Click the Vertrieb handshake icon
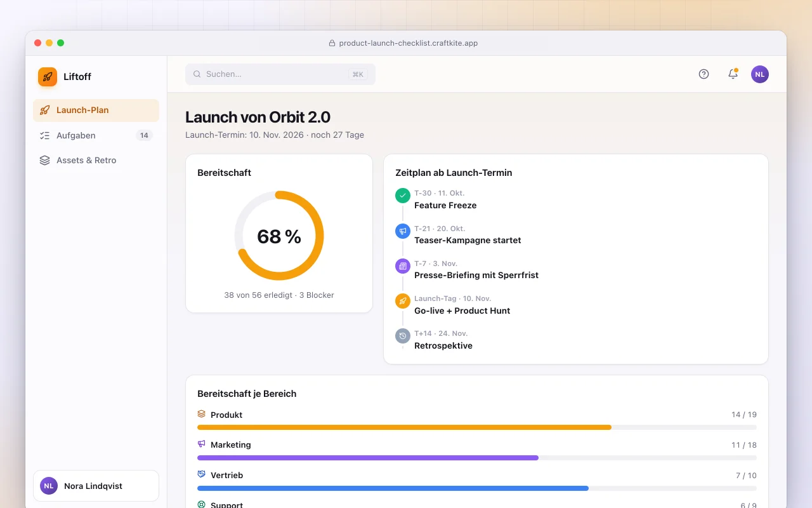Screen dimensions: 812x508 pos(202,474)
